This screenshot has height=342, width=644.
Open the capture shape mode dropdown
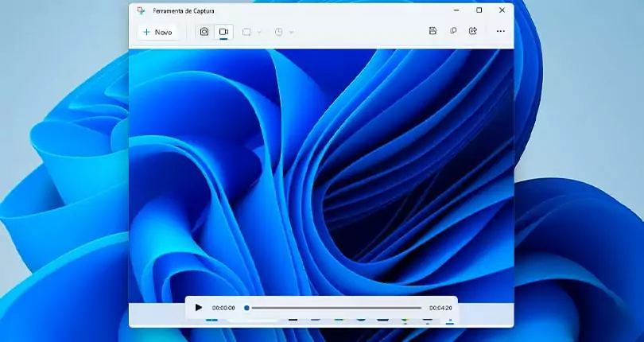point(252,32)
